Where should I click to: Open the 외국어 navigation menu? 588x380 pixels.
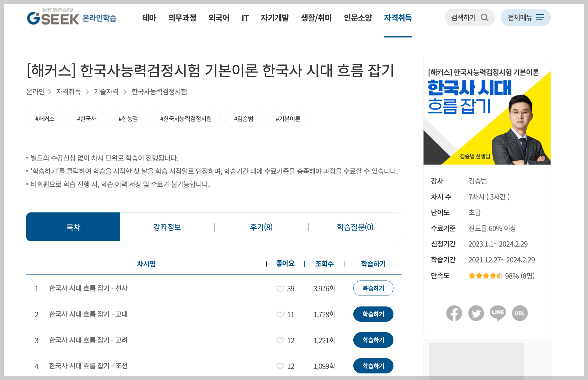coord(219,18)
